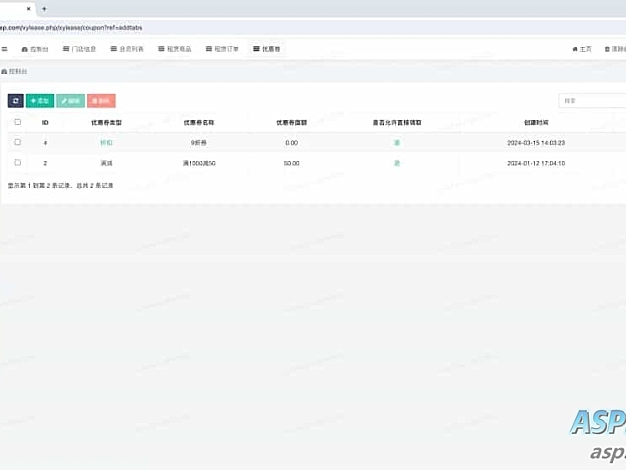Screen dimensions: 626x470
Task: Switch to the 租赁商品 tab
Action: (174, 49)
